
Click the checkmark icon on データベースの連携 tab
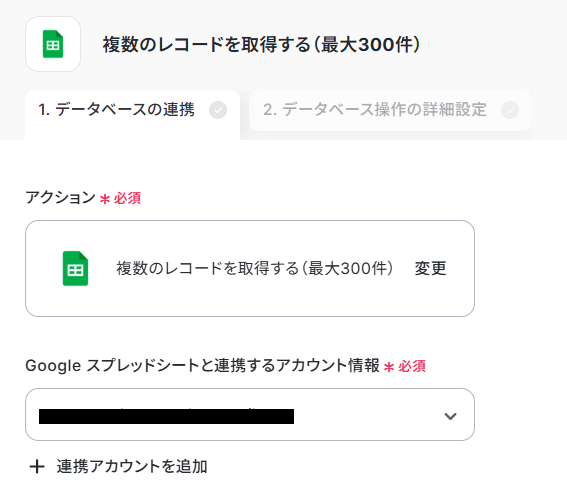(x=218, y=110)
